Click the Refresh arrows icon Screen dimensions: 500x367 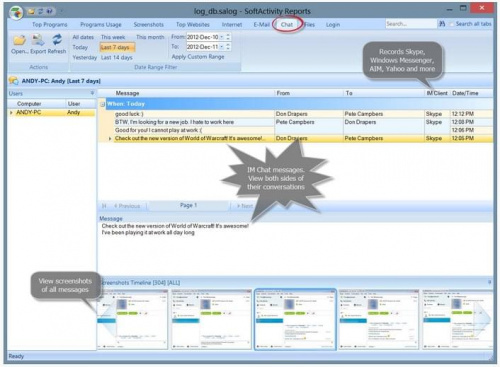(x=57, y=40)
